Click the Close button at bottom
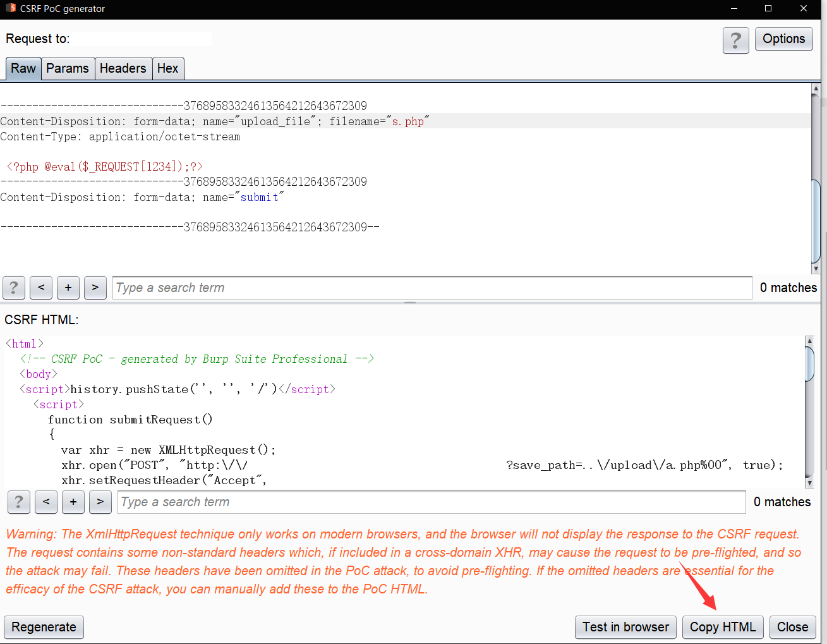 click(x=792, y=627)
